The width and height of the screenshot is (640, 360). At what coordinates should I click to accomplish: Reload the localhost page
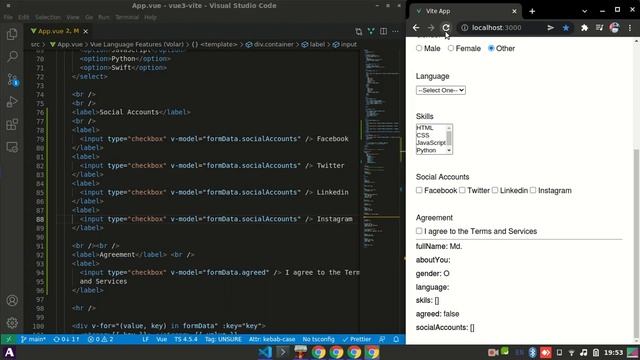[x=446, y=28]
